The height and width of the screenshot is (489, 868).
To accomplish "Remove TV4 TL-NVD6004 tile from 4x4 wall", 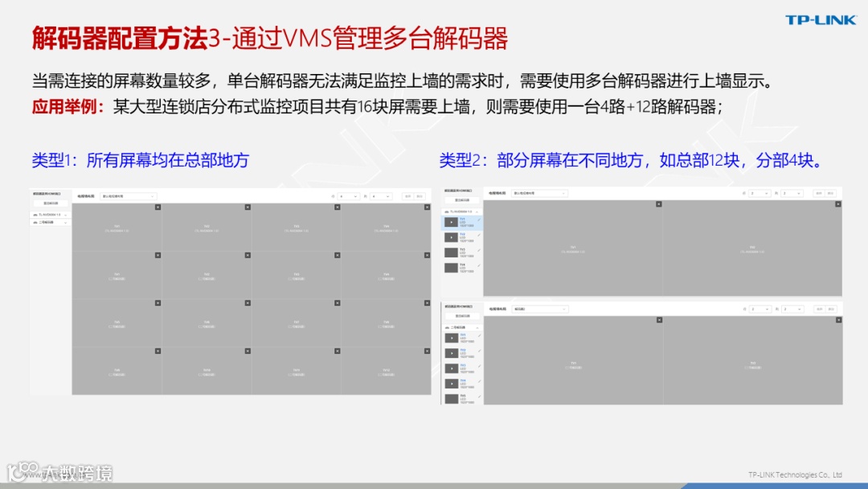I will point(428,208).
